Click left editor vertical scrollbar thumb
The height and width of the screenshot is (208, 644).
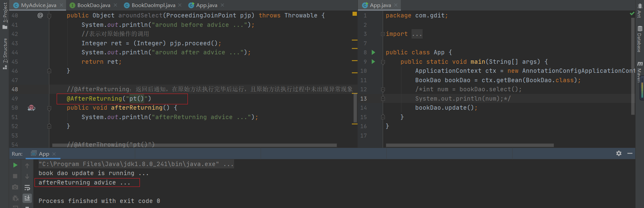355,107
